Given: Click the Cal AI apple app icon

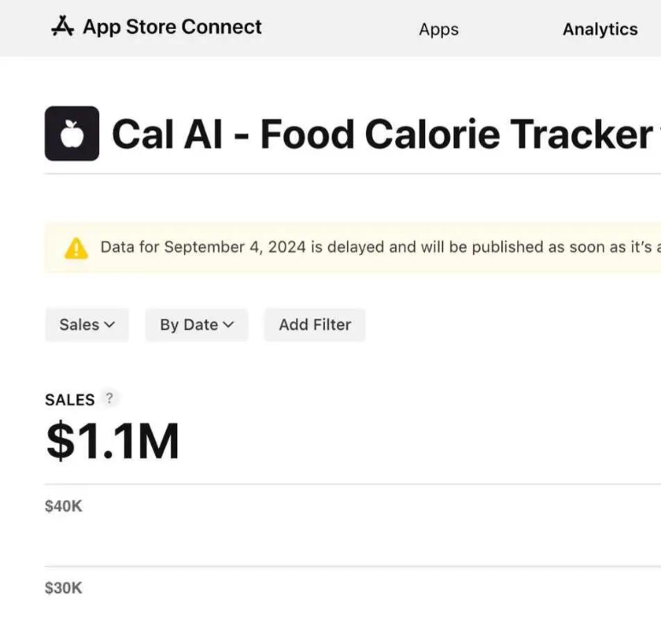Looking at the screenshot, I should tap(72, 133).
